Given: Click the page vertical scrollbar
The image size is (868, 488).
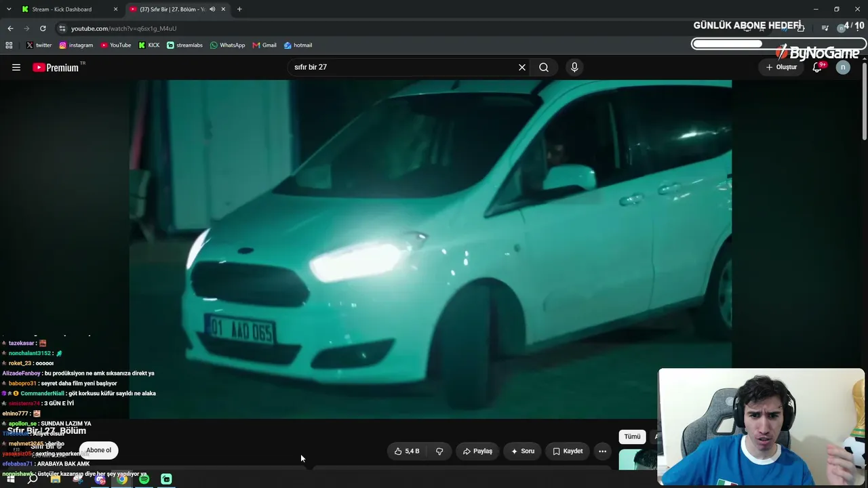Looking at the screenshot, I should coord(865,102).
